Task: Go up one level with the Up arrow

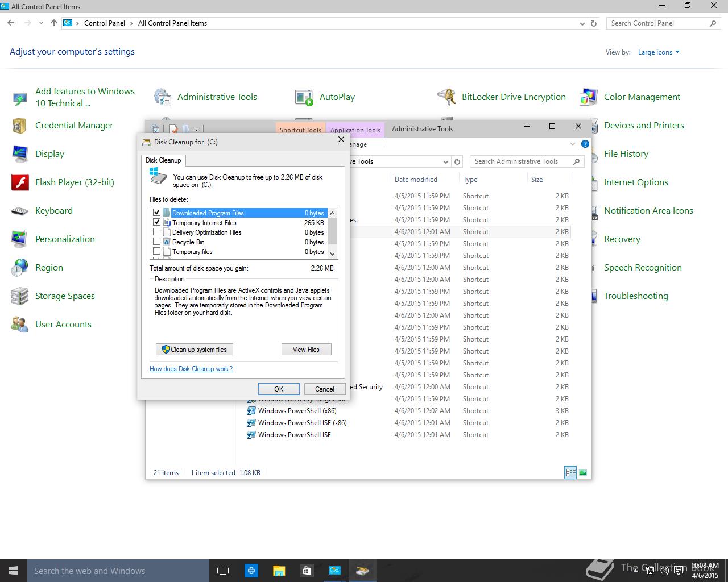Action: coord(54,23)
